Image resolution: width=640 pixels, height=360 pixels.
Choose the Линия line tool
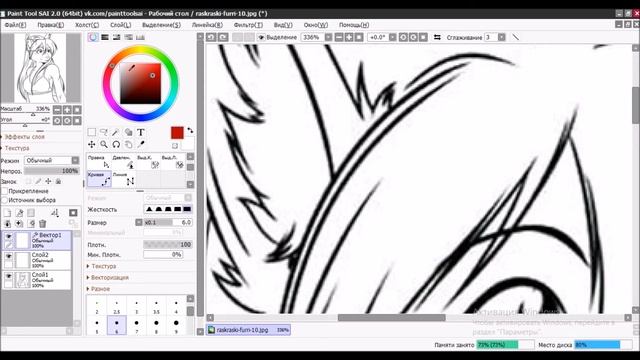(123, 179)
